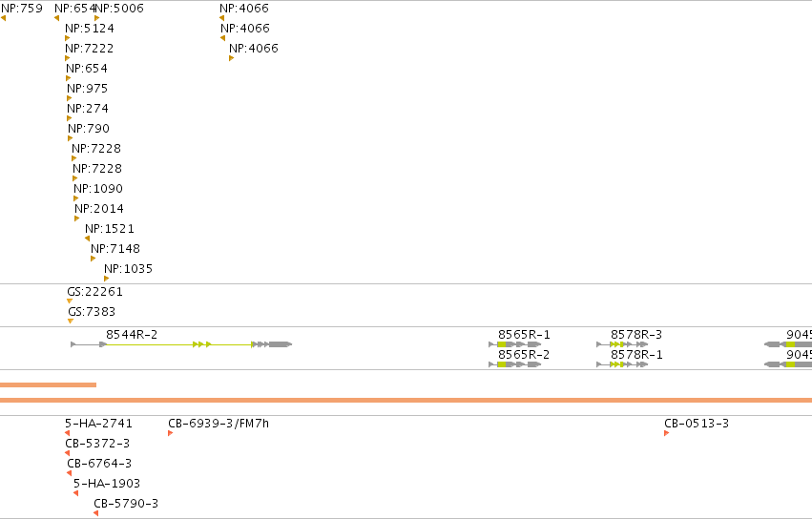812x519 pixels.
Task: Click the red marker under 5-HA-2741
Action: [68, 433]
